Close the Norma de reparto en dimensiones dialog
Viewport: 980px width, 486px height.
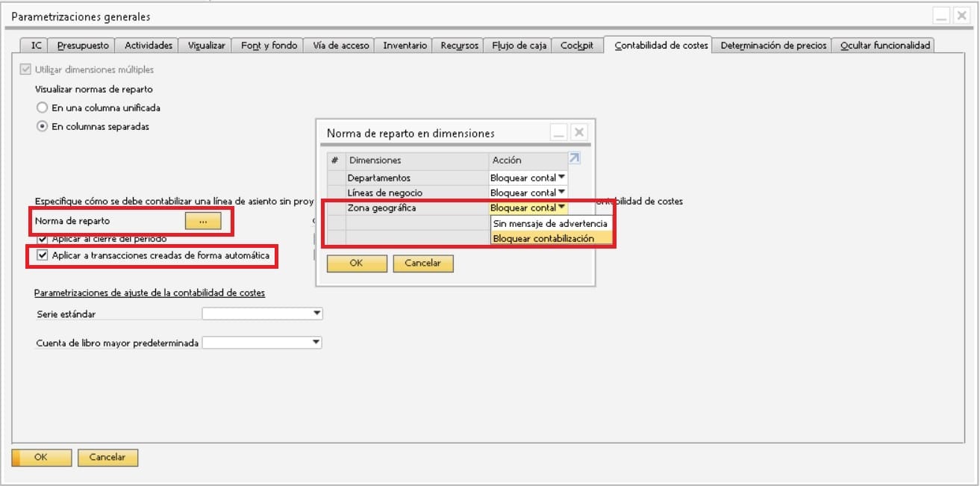click(x=579, y=133)
